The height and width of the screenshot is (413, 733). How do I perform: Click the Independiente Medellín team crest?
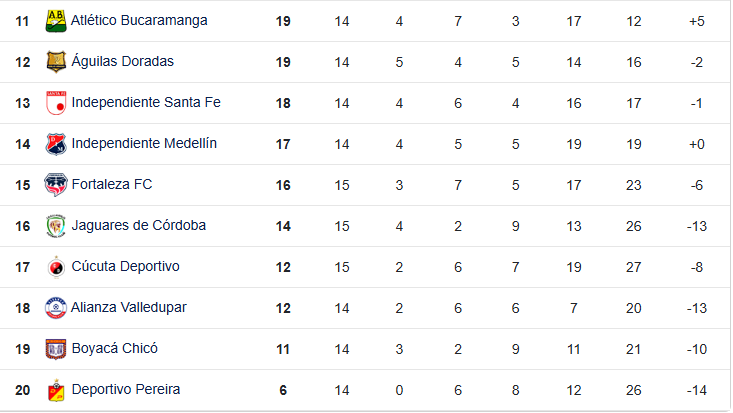(x=56, y=144)
